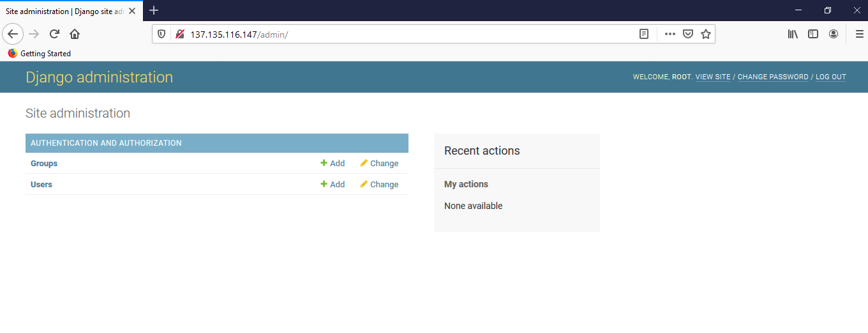This screenshot has width=868, height=333.
Task: Log out of Django admin
Action: pyautogui.click(x=831, y=77)
